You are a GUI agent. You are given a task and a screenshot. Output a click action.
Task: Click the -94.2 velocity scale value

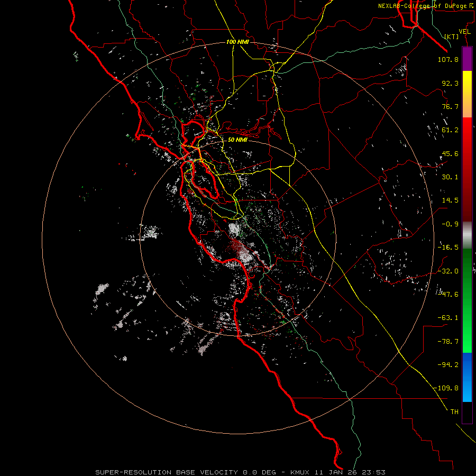pos(448,364)
